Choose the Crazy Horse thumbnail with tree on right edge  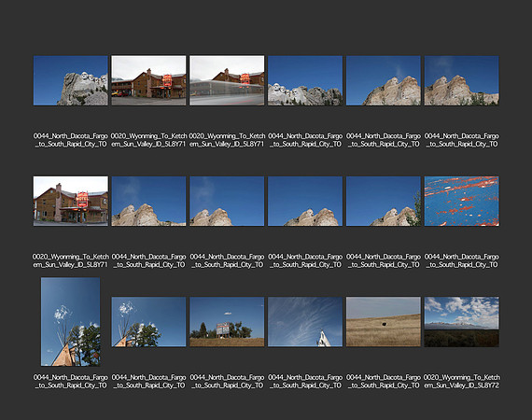pyautogui.click(x=384, y=201)
